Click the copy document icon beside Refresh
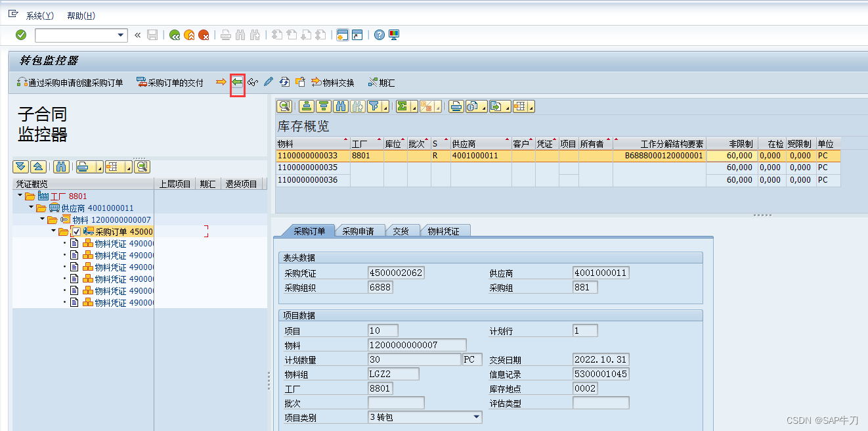Viewport: 868px width, 431px height. [x=300, y=82]
